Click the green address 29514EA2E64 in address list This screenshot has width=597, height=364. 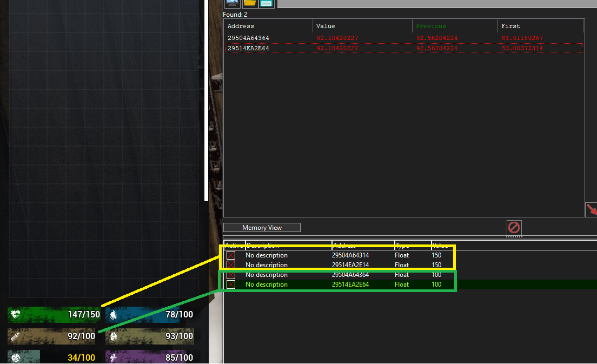point(350,284)
